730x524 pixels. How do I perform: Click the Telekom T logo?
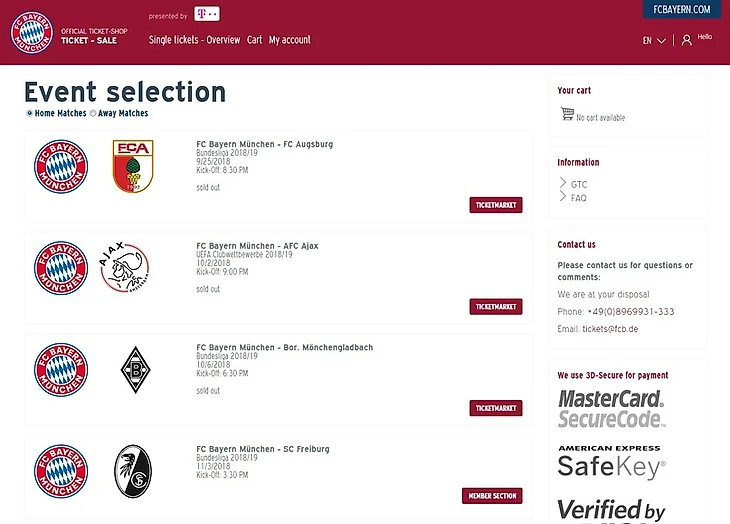click(x=207, y=14)
